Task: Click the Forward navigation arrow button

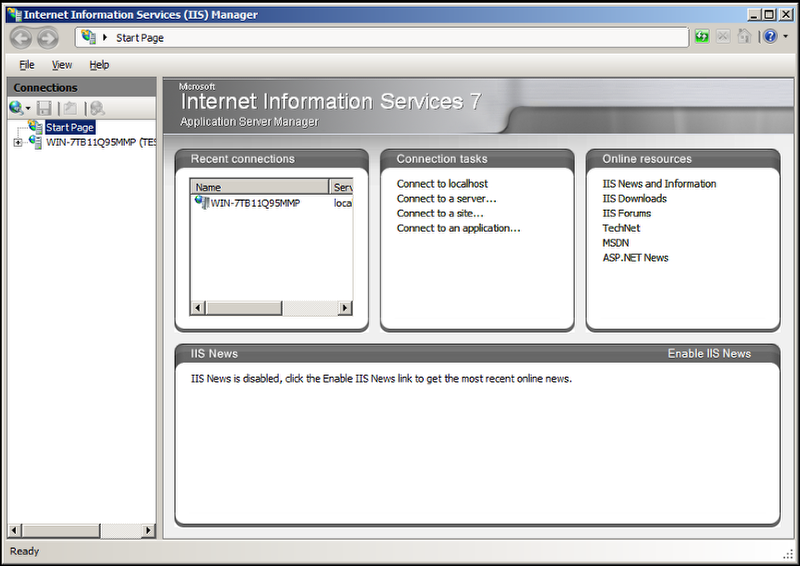Action: 47,38
